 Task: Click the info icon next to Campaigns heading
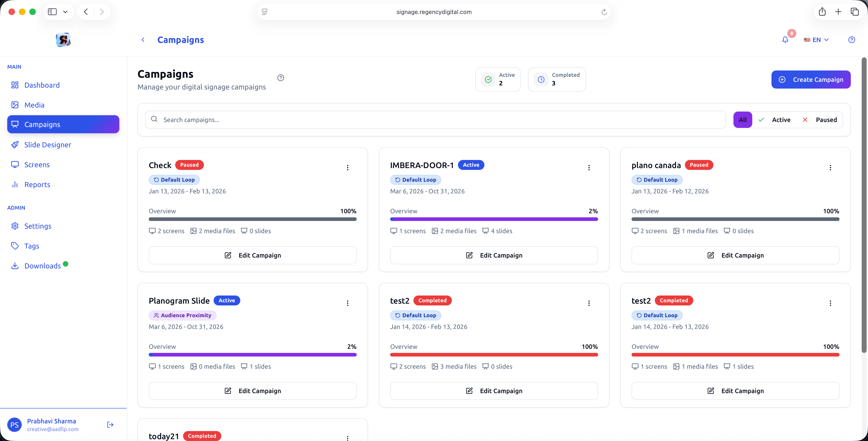tap(281, 78)
